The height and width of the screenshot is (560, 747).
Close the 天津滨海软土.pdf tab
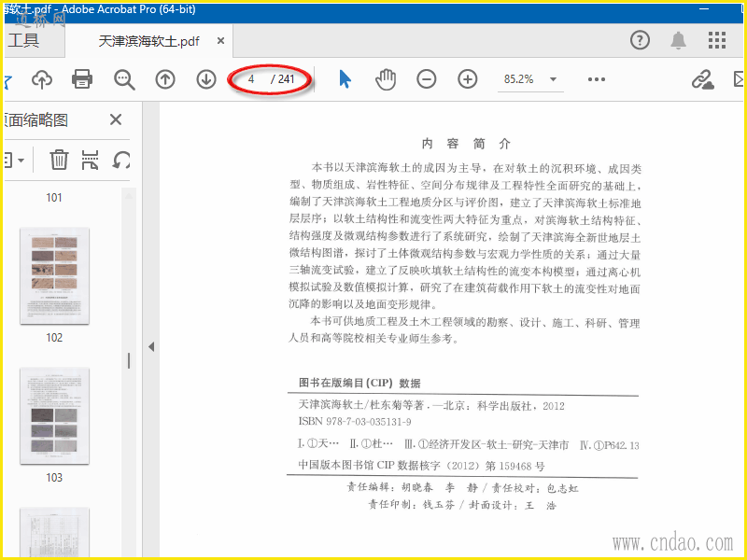coord(220,41)
